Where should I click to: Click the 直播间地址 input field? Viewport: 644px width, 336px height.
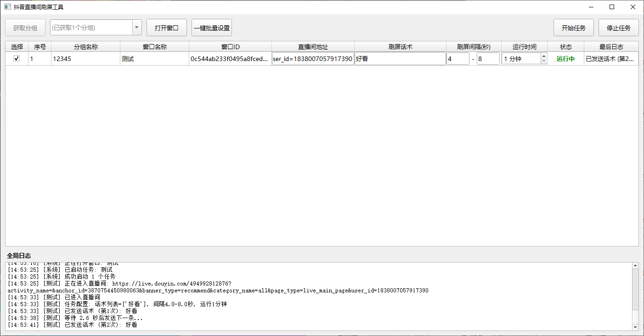pos(313,59)
